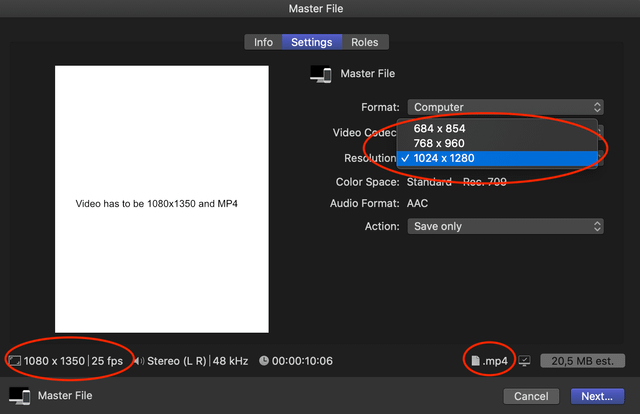Viewport: 640px width, 414px height.
Task: Click the video frame size icon near 1080 x 1350
Action: 15,361
